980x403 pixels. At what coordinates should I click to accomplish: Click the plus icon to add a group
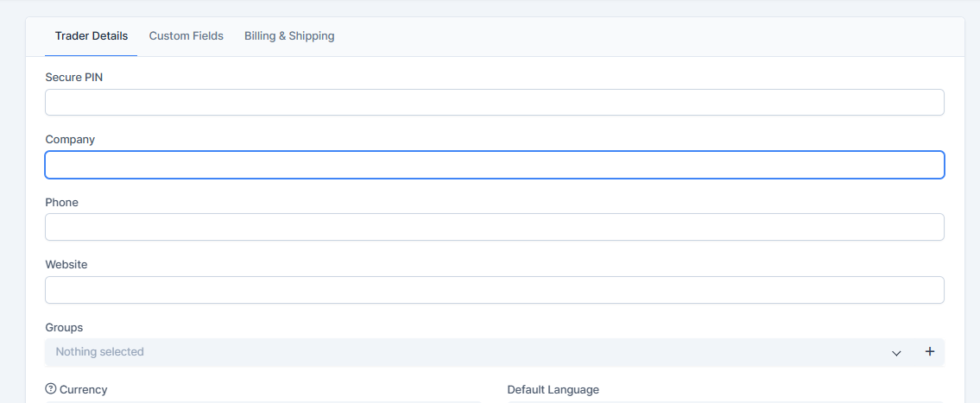(930, 351)
